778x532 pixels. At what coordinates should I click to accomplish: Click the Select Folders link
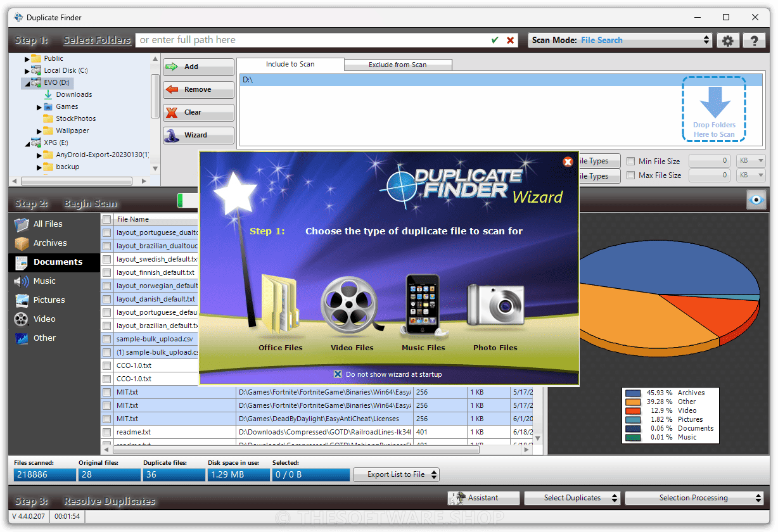(97, 40)
